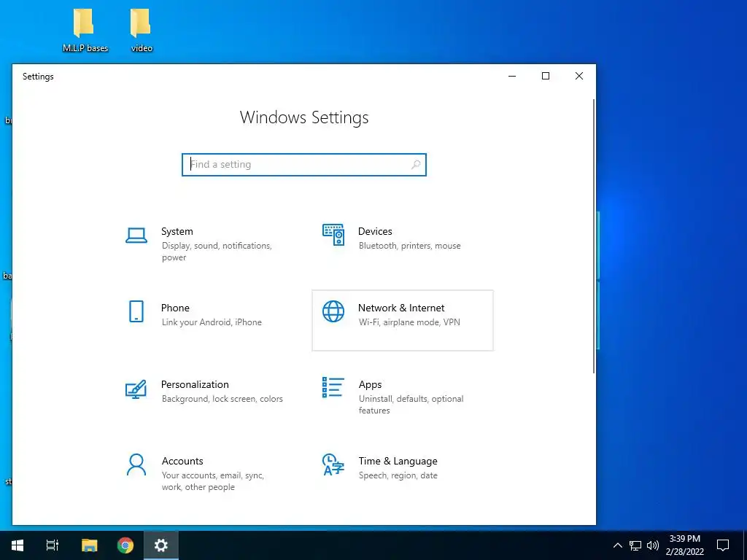747x560 pixels.
Task: Click the Settings window vertical scrollbar
Action: (594, 236)
